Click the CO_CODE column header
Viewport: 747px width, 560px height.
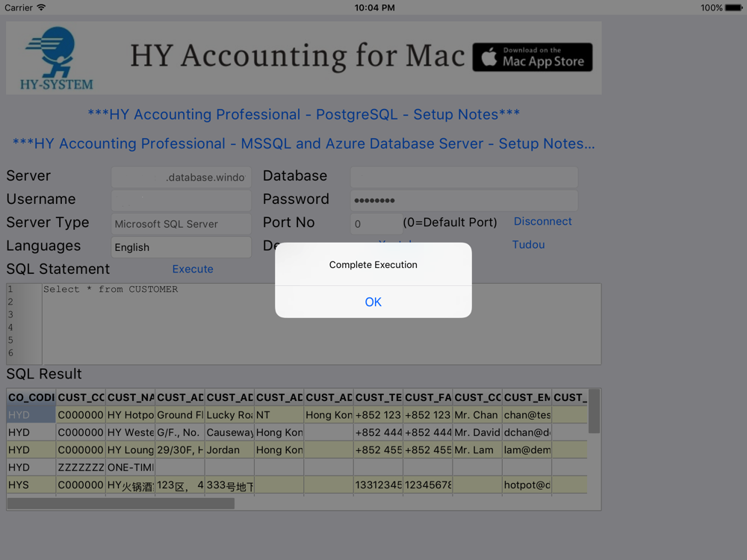point(31,398)
